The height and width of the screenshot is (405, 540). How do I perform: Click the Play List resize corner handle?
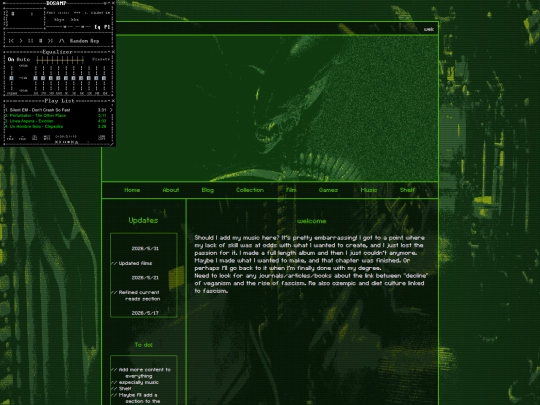(x=112, y=144)
